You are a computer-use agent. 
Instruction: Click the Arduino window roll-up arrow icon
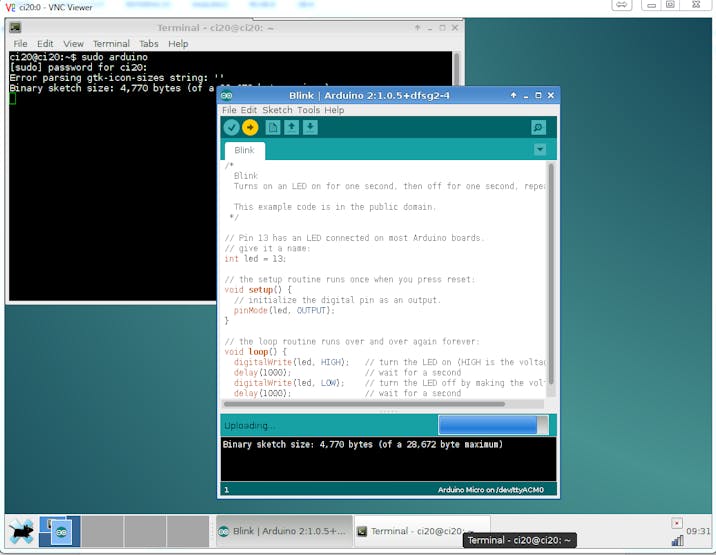pyautogui.click(x=513, y=95)
